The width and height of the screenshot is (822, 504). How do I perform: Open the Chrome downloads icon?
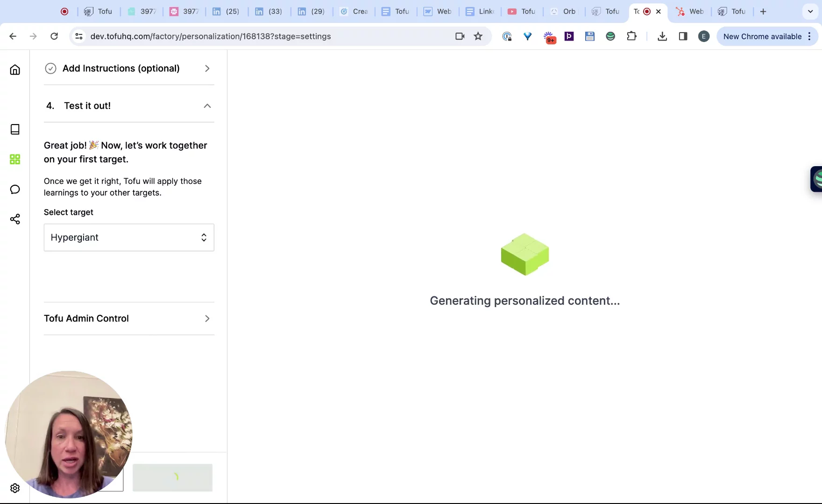tap(662, 36)
